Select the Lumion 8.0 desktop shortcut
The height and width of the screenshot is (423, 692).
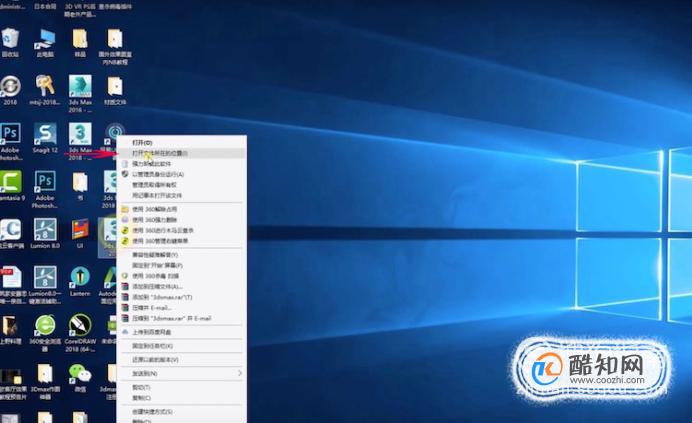point(45,233)
